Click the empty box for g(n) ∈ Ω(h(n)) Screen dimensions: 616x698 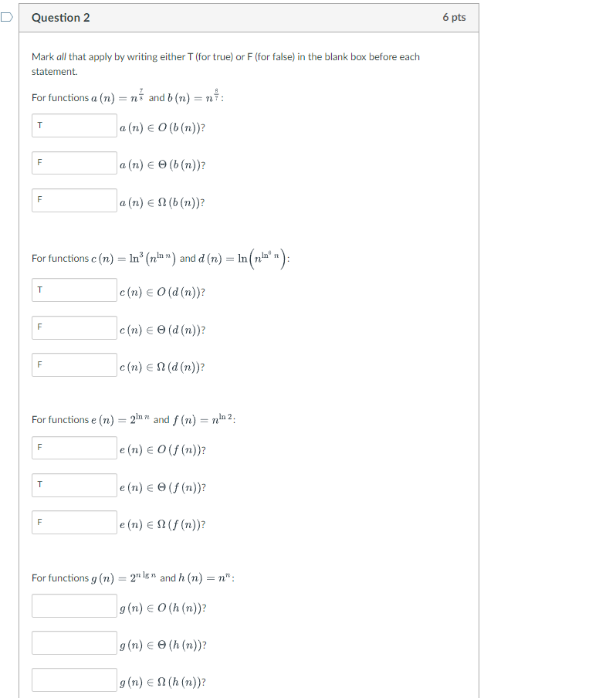73,679
